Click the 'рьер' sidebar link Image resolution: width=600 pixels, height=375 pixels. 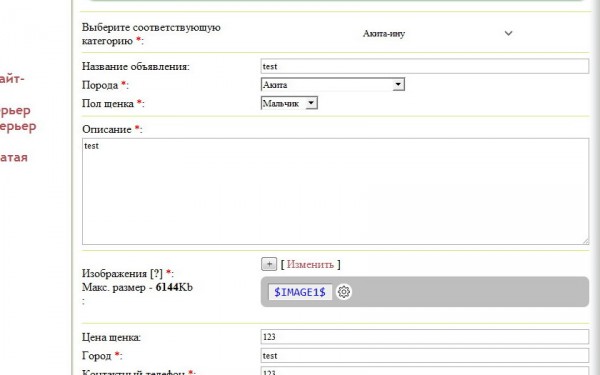coord(15,111)
